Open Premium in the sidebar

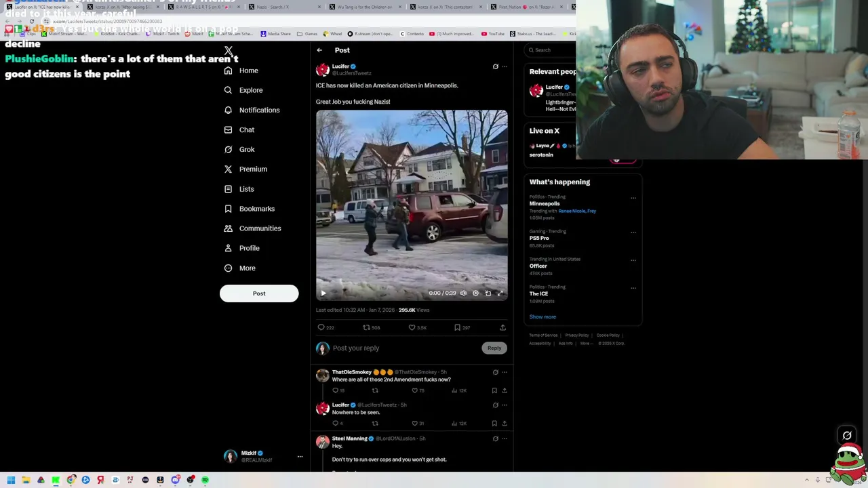click(245, 169)
